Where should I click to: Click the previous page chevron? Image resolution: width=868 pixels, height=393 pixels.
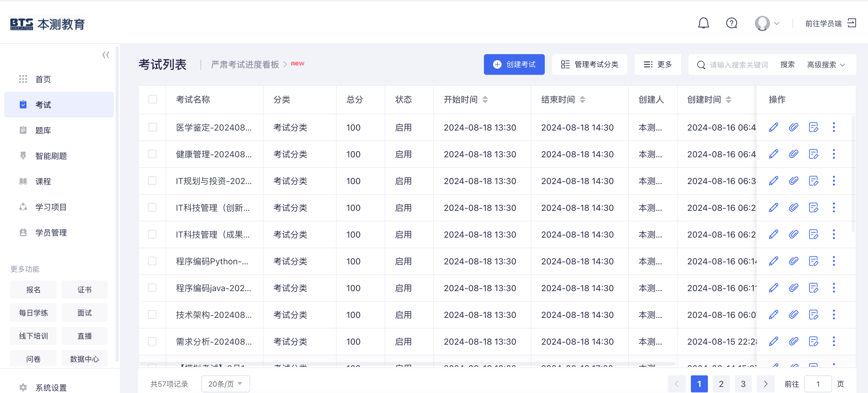(677, 384)
